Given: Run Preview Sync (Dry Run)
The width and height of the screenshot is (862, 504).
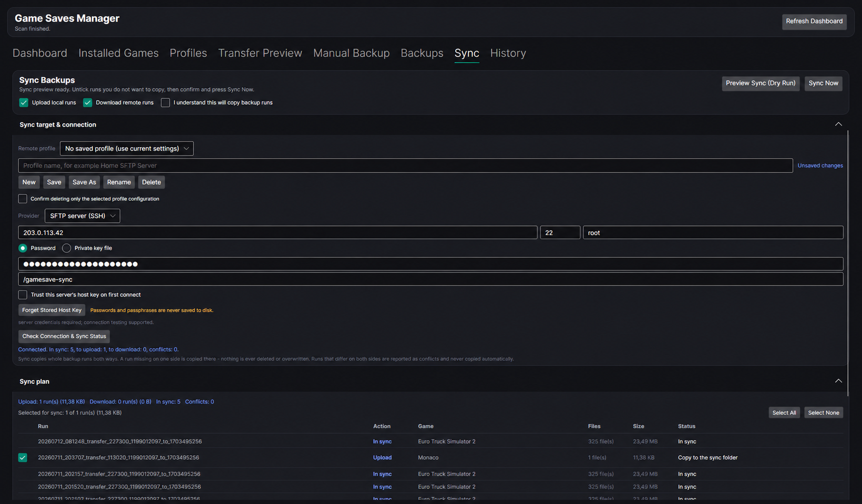Looking at the screenshot, I should (x=761, y=84).
